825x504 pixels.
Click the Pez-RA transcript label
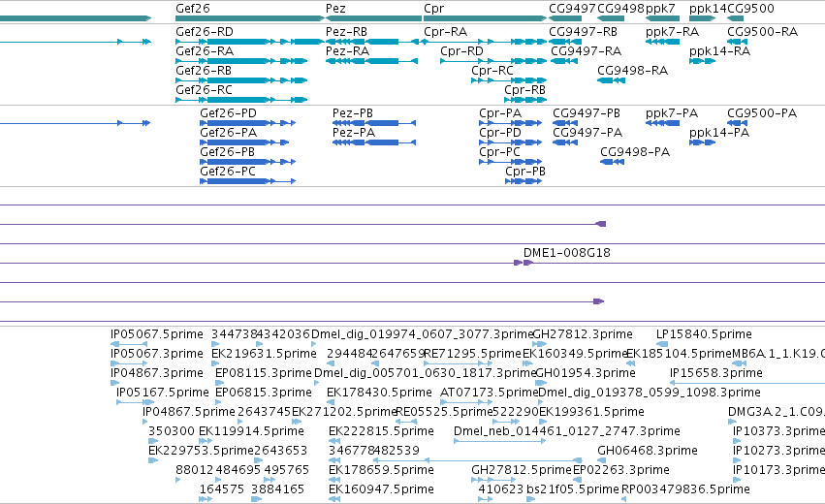(347, 51)
